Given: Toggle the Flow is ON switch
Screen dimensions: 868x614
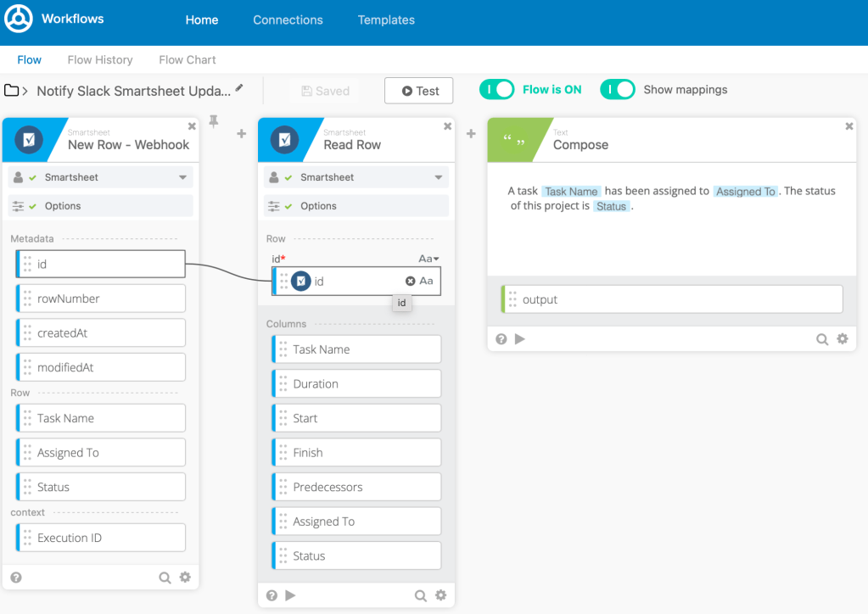Looking at the screenshot, I should tap(497, 90).
